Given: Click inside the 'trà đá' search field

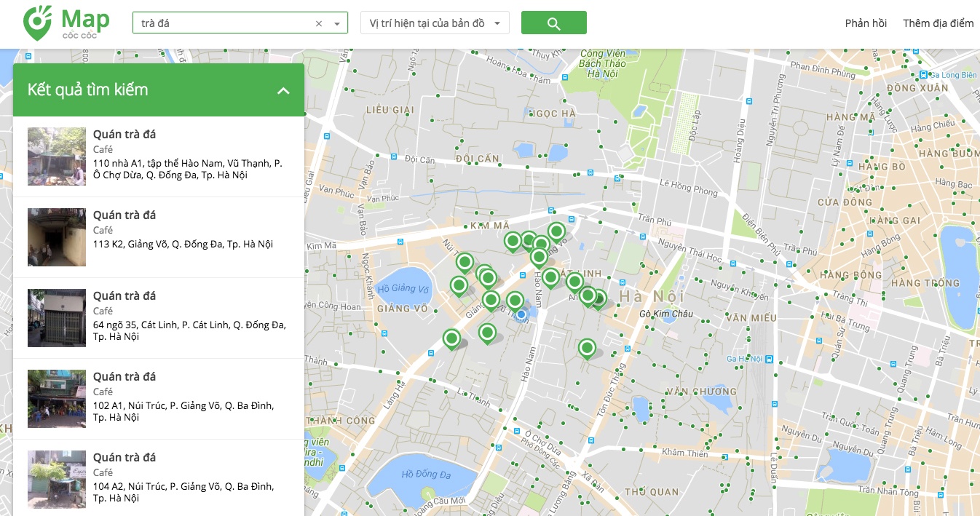Looking at the screenshot, I should [222, 23].
